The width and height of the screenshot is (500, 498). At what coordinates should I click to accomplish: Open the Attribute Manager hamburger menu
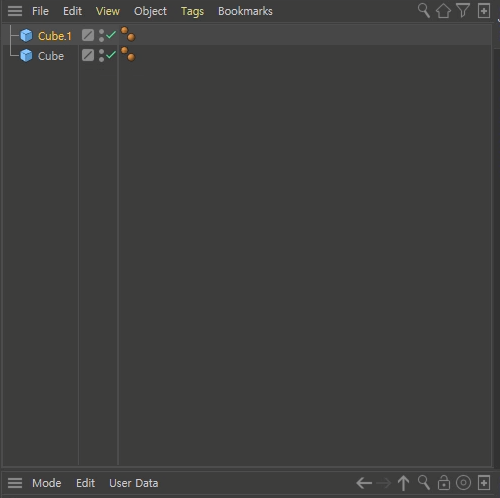point(15,483)
